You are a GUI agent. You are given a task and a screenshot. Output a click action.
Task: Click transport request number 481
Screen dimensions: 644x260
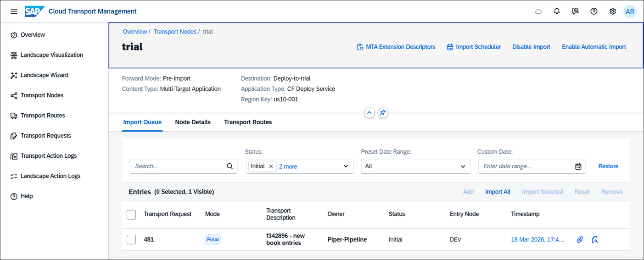coord(149,239)
